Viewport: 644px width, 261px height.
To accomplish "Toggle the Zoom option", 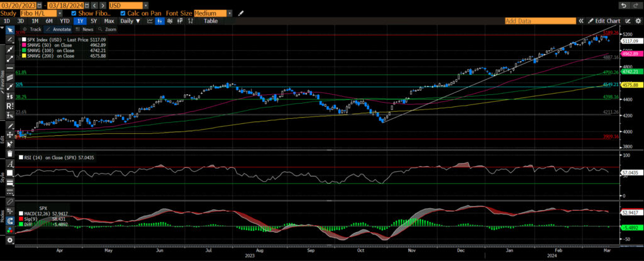I will pyautogui.click(x=107, y=30).
